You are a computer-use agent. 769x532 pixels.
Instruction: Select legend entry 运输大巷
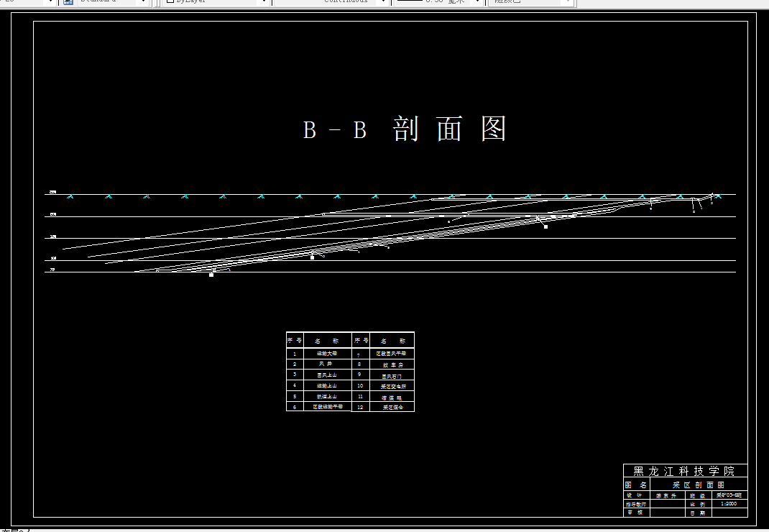326,354
